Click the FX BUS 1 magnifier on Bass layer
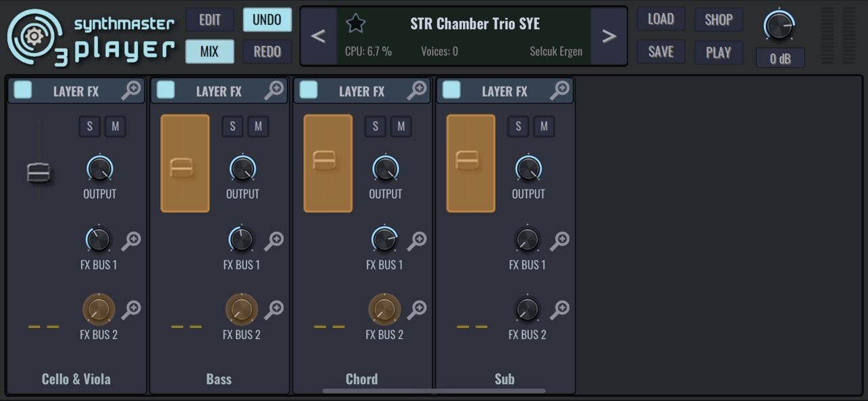This screenshot has height=401, width=868. (276, 238)
